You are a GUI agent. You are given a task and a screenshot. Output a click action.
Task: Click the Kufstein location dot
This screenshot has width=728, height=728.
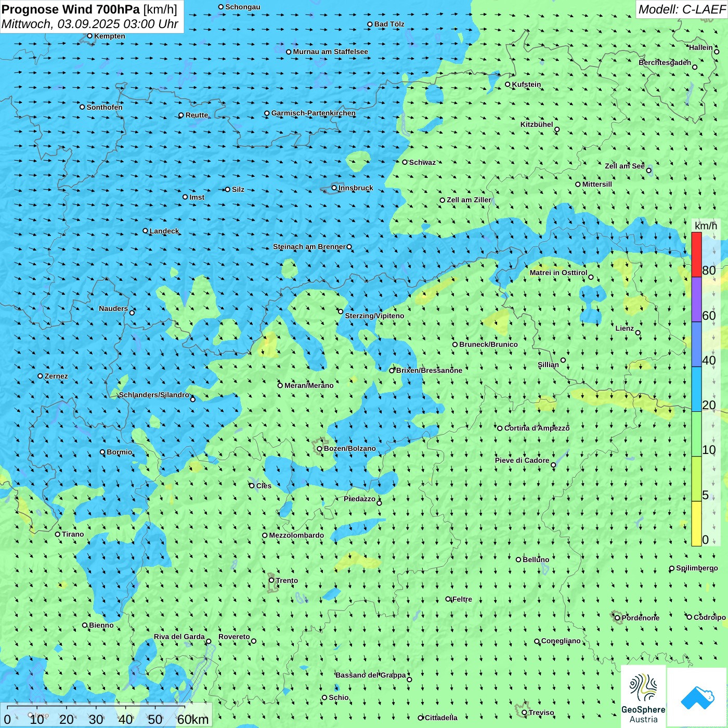pyautogui.click(x=508, y=84)
